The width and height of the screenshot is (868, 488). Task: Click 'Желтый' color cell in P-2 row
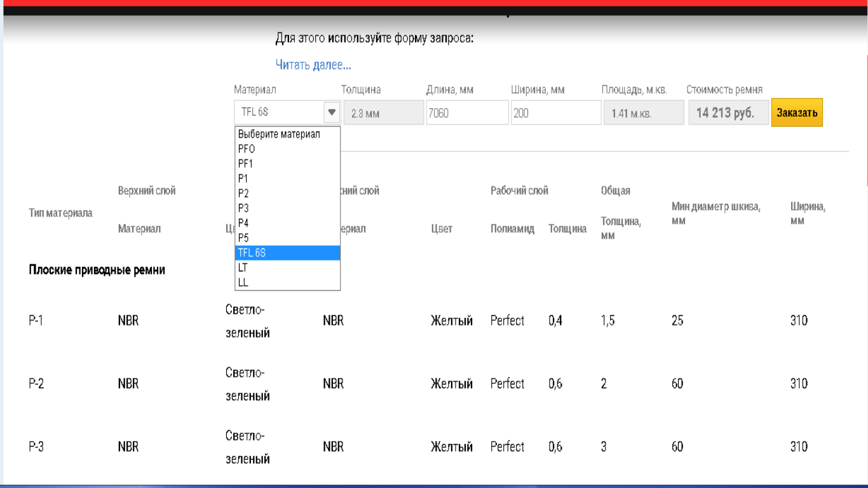pos(452,384)
